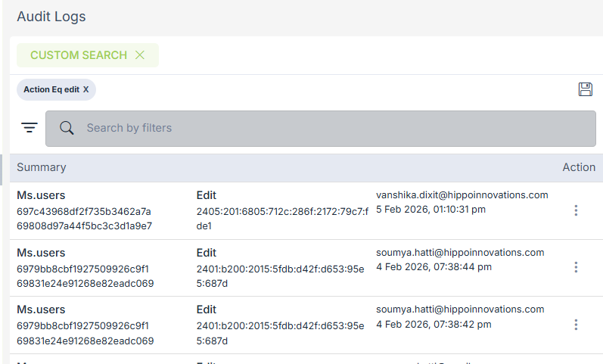Image resolution: width=603 pixels, height=364 pixels.
Task: Click soumya.hatti email on 07:38:44 pm row
Action: pos(460,252)
